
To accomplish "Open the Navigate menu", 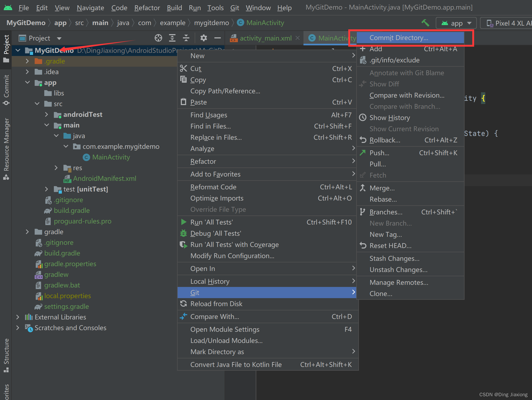I will pos(90,8).
